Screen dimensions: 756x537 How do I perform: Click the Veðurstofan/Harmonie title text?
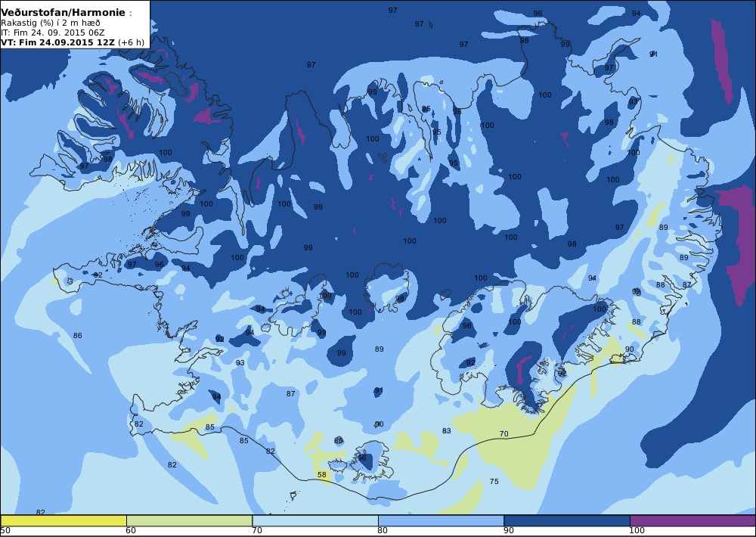tap(63, 13)
